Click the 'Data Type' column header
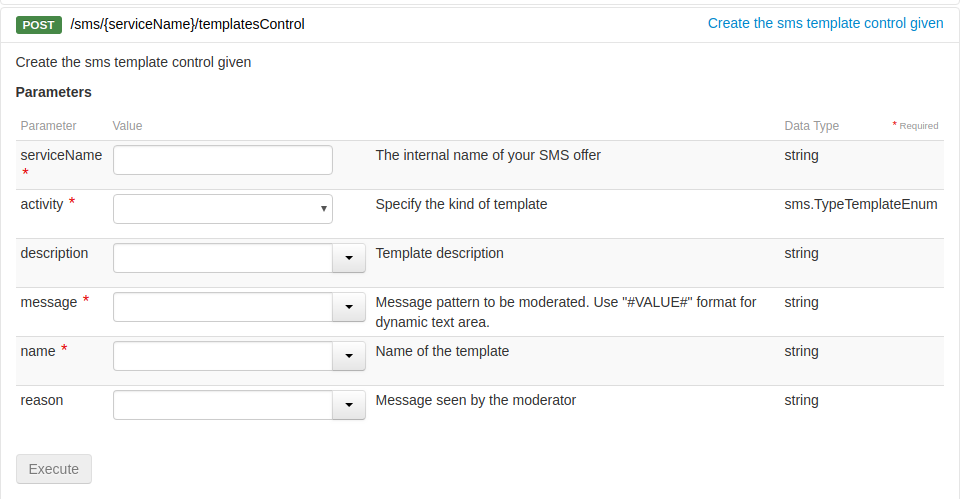This screenshot has height=499, width=964. pyautogui.click(x=811, y=126)
